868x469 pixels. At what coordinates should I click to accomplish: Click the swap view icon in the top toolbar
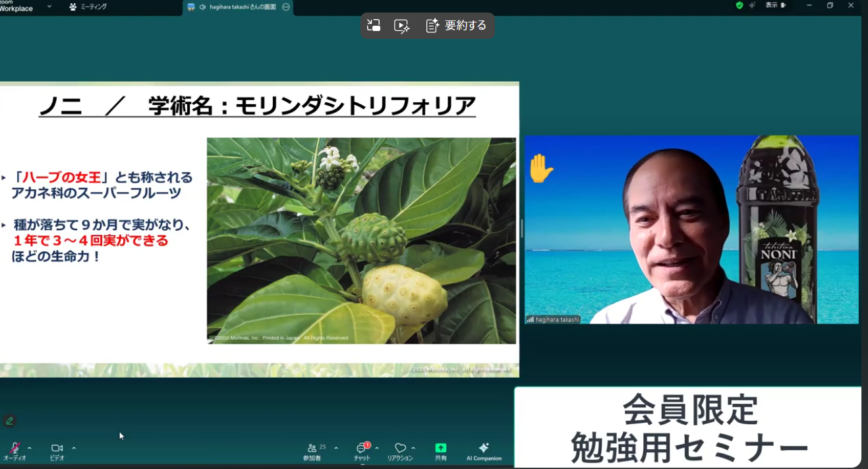tap(374, 26)
